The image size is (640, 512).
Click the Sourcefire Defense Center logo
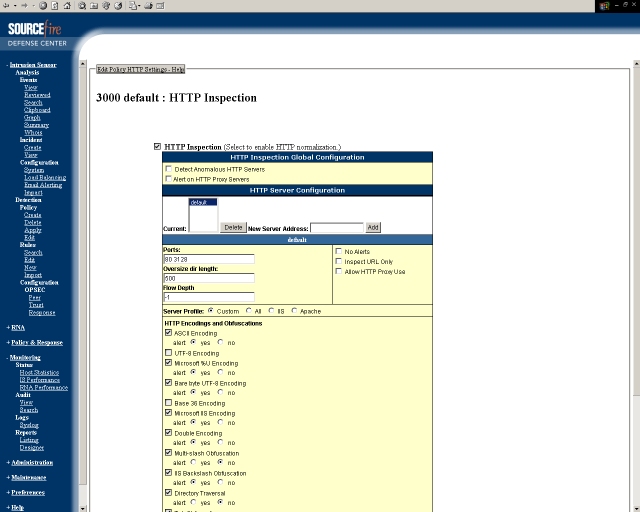(x=36, y=33)
